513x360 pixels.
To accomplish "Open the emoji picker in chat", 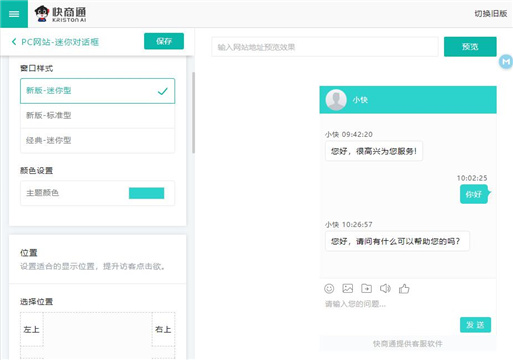I will click(329, 288).
